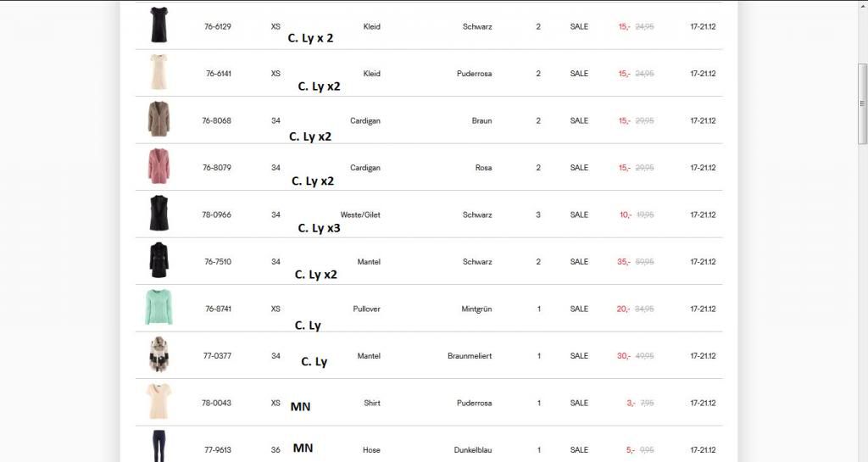
Task: Open the black Weste/Gilet thumbnail
Action: [x=159, y=214]
